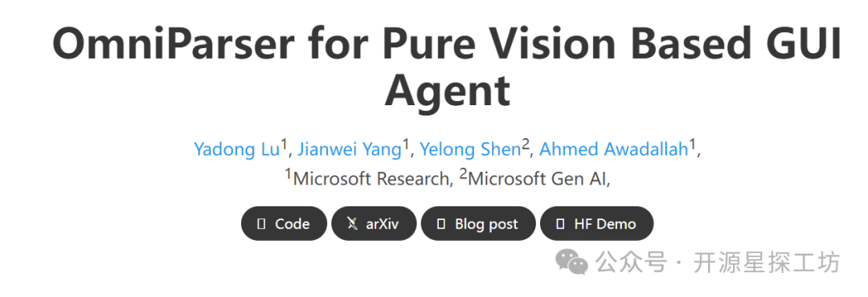Click the 开源星探工坊 watermark text
This screenshot has width=868, height=297.
(x=767, y=262)
